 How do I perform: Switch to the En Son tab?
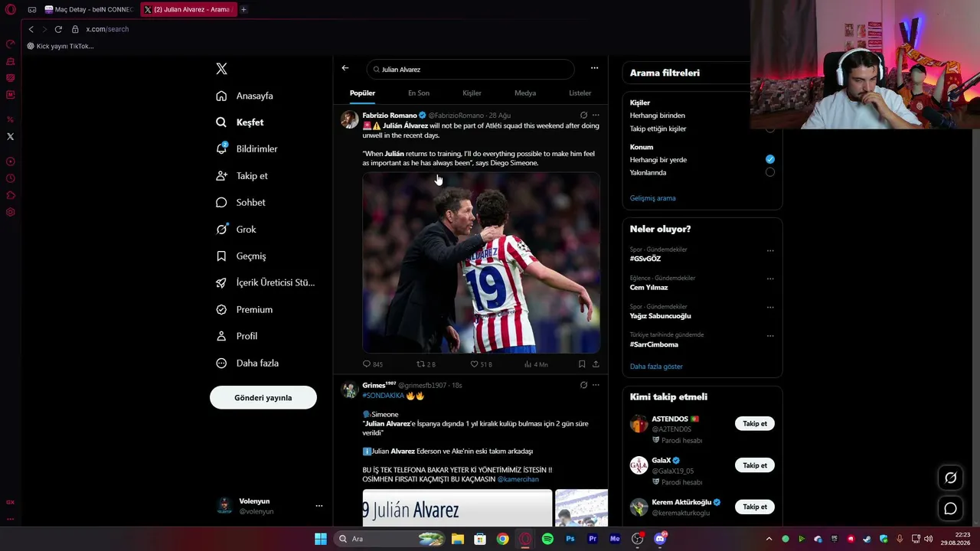tap(419, 93)
